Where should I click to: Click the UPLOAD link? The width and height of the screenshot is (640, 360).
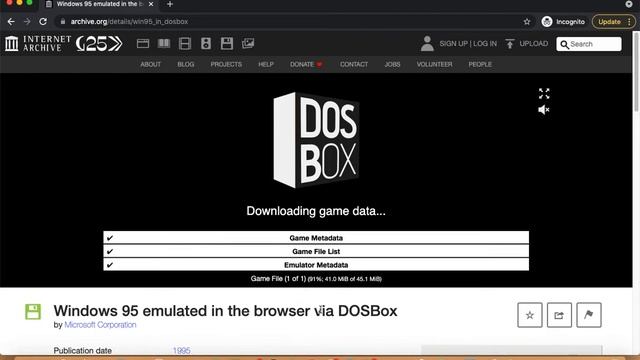(533, 44)
